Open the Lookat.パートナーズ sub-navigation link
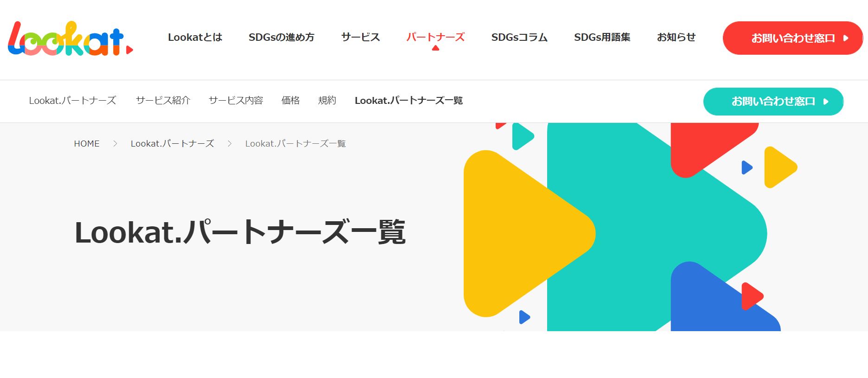The image size is (868, 378). pyautogui.click(x=72, y=100)
